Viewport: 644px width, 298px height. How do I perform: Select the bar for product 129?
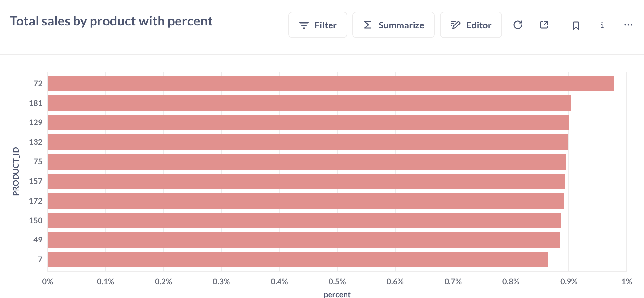308,123
